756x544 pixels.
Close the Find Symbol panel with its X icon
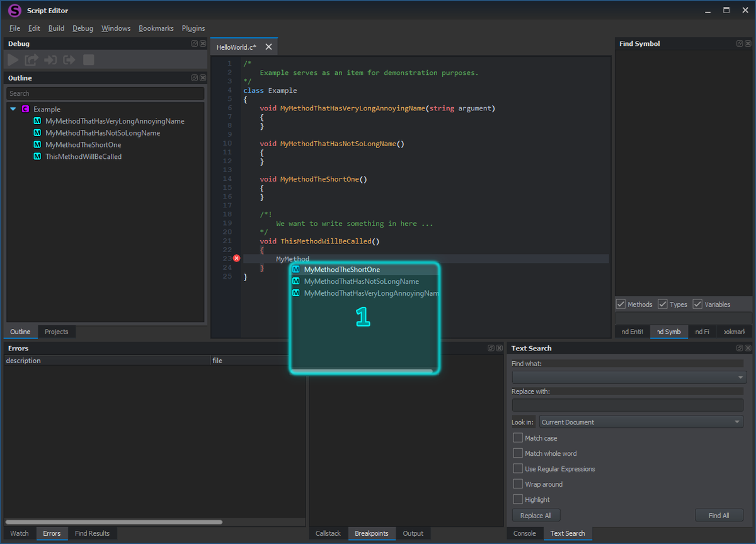(748, 43)
